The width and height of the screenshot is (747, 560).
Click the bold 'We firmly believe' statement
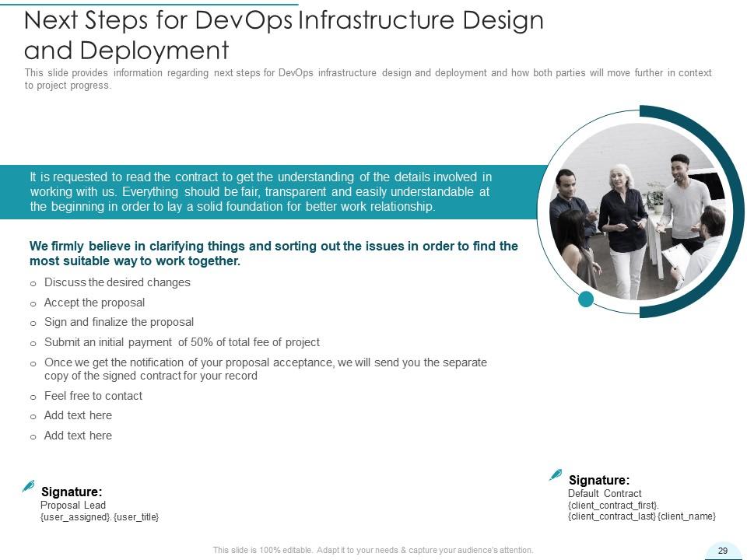click(x=273, y=254)
